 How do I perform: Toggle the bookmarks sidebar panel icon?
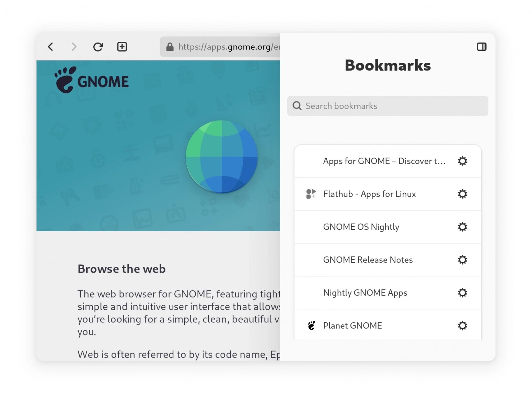(482, 47)
